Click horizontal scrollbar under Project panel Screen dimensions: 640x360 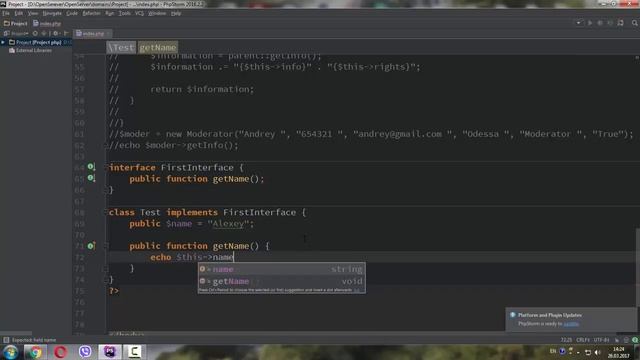point(16,333)
